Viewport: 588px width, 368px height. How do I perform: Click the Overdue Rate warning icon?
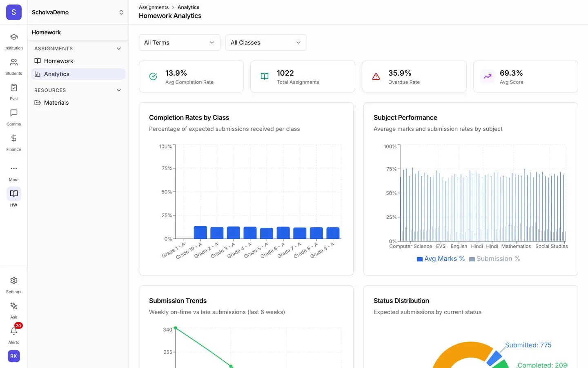click(376, 76)
